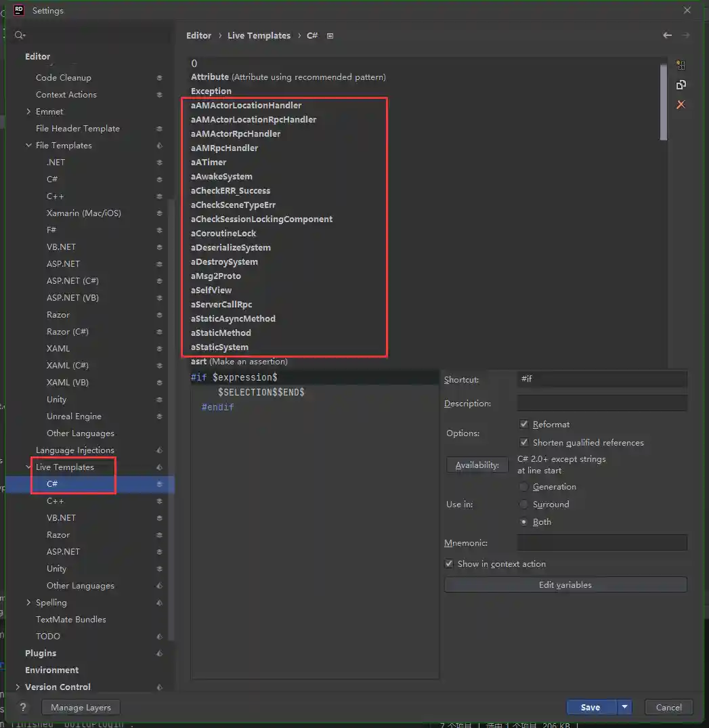Select aCoroutineLock in the template list
The image size is (709, 728).
223,233
